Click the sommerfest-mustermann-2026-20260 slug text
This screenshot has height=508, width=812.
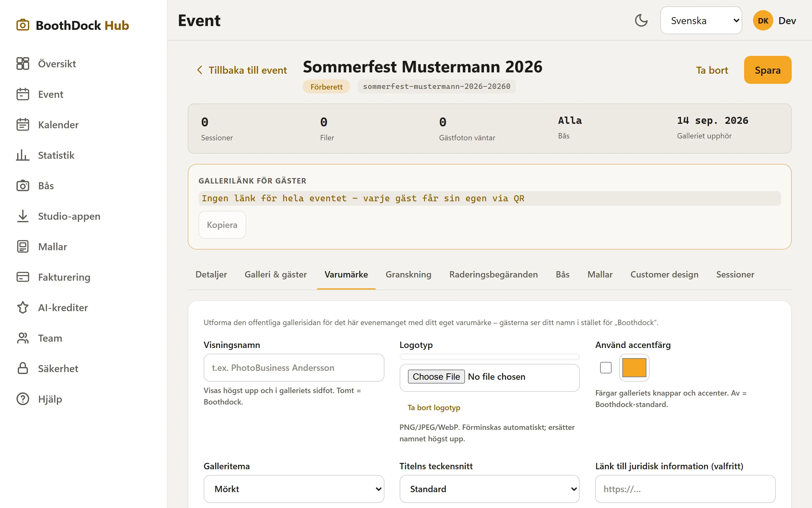(x=436, y=86)
